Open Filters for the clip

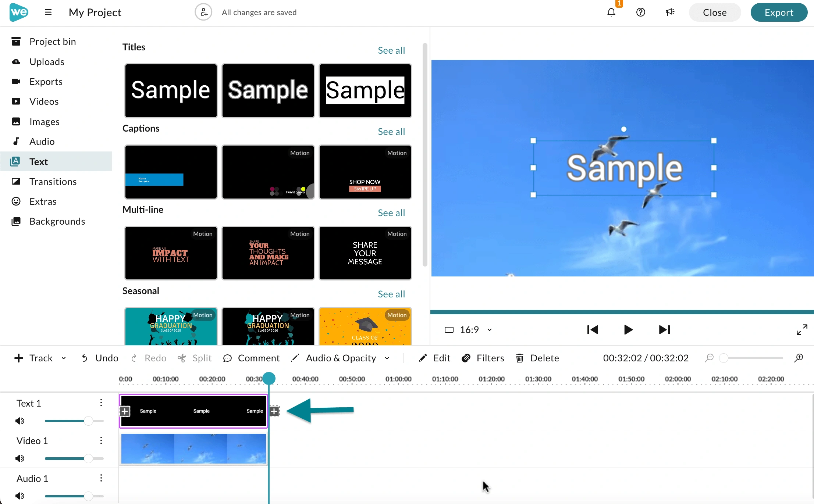483,358
